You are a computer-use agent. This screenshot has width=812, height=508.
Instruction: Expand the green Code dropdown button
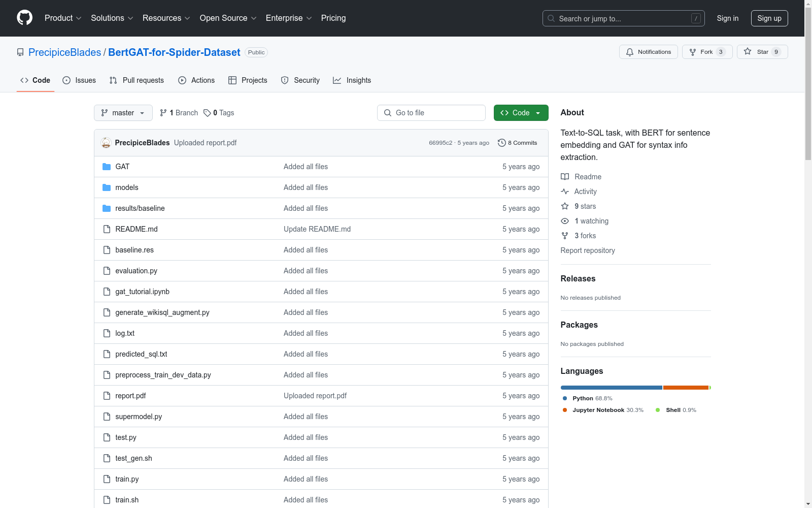coord(521,113)
